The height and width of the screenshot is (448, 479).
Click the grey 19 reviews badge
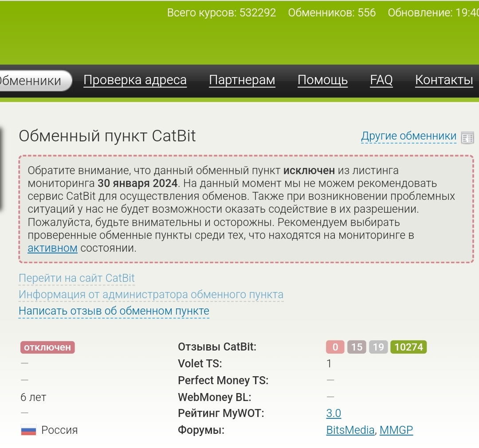coord(378,347)
